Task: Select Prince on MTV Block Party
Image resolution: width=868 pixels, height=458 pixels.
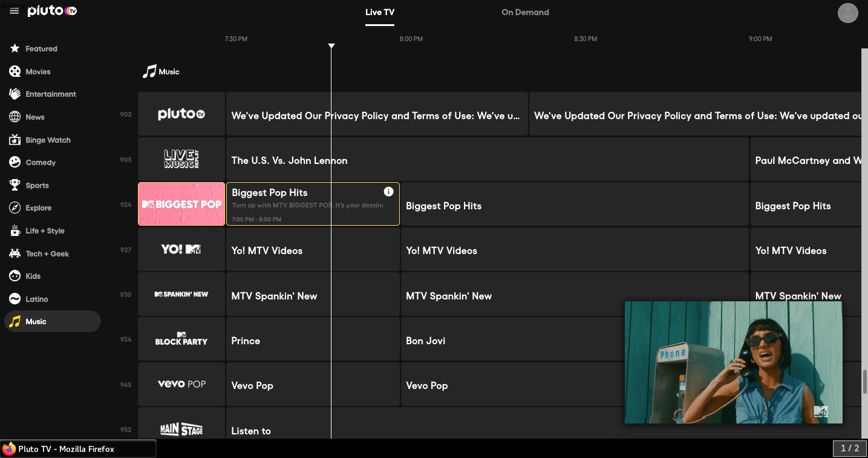Action: pyautogui.click(x=313, y=339)
